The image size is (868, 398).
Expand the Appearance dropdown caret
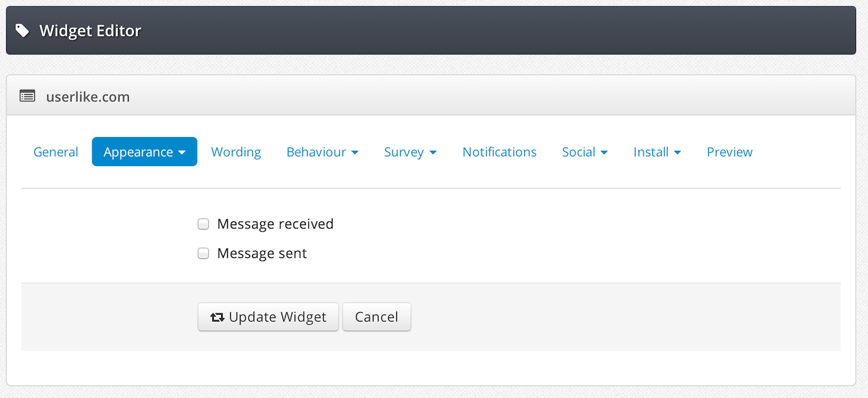coord(182,152)
